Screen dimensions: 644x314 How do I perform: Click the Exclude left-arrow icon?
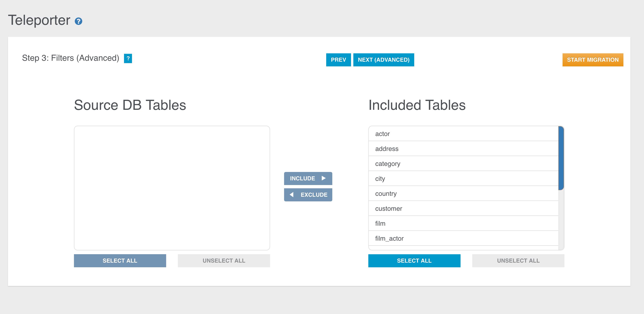click(x=292, y=195)
